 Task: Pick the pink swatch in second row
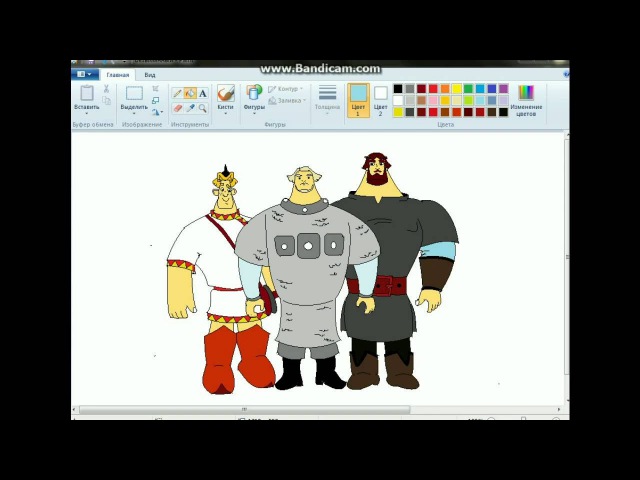[433, 100]
